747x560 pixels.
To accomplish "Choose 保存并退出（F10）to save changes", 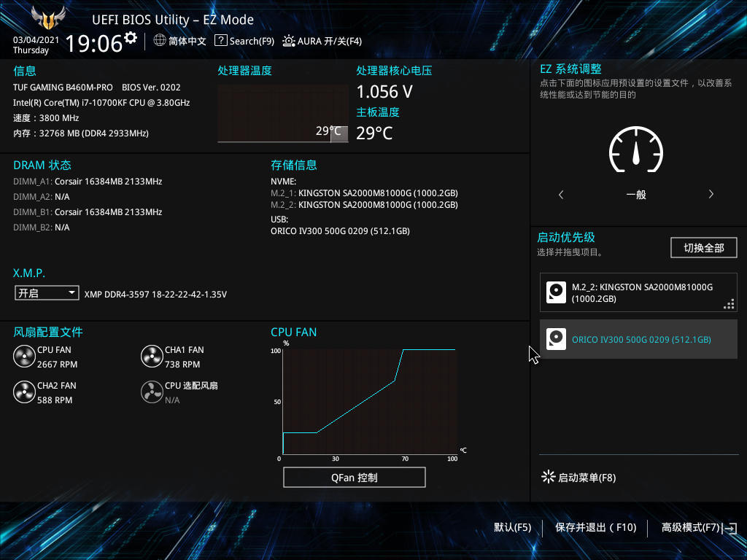I will pos(596,527).
